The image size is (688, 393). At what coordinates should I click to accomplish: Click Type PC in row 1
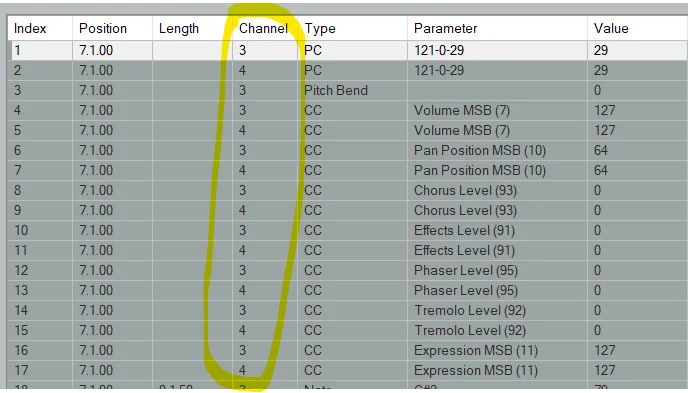pyautogui.click(x=352, y=50)
